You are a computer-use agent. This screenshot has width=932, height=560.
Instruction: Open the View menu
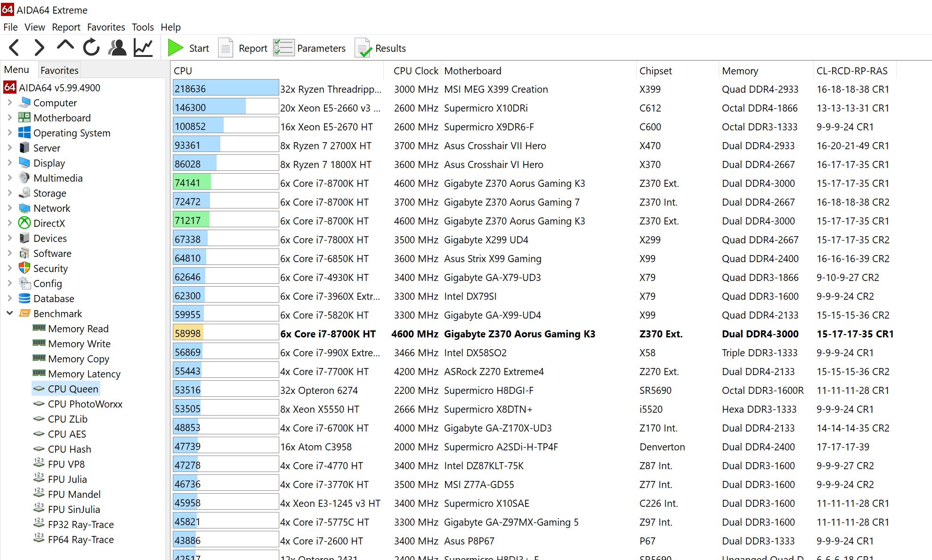[35, 27]
